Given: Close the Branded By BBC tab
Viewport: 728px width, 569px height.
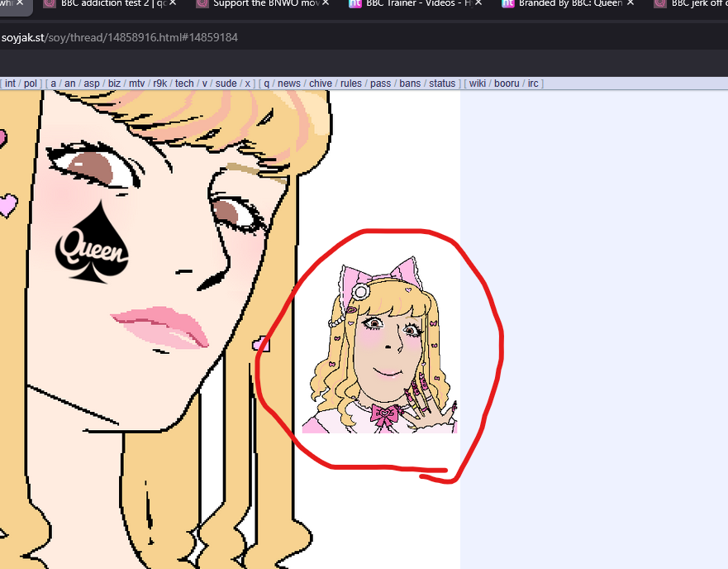Looking at the screenshot, I should pyautogui.click(x=632, y=3).
